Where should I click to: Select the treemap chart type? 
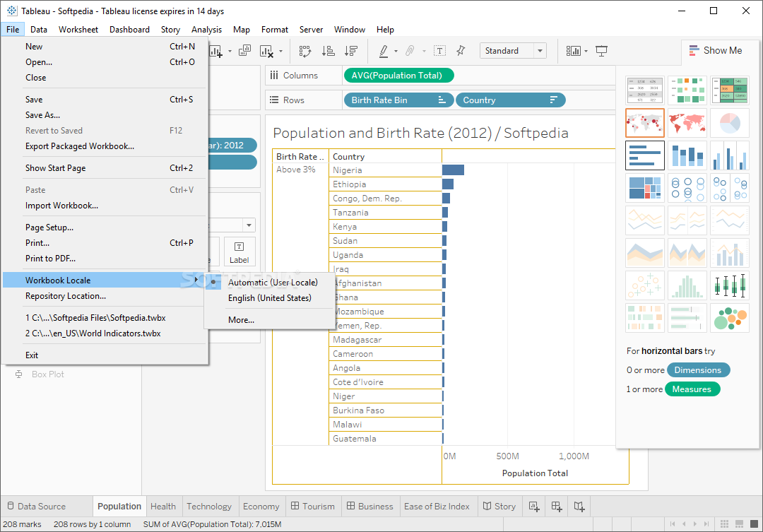[645, 188]
